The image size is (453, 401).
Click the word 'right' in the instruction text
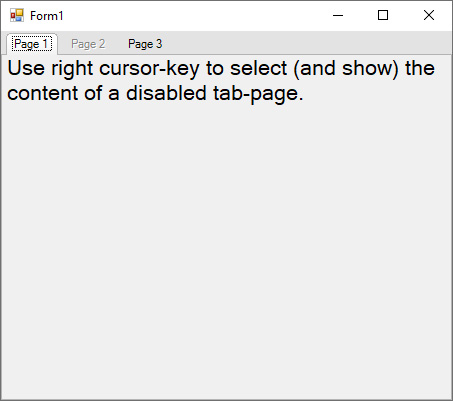point(72,69)
